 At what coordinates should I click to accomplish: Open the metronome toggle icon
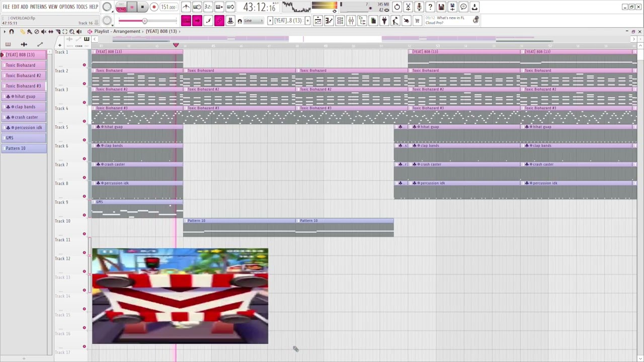coord(186,7)
